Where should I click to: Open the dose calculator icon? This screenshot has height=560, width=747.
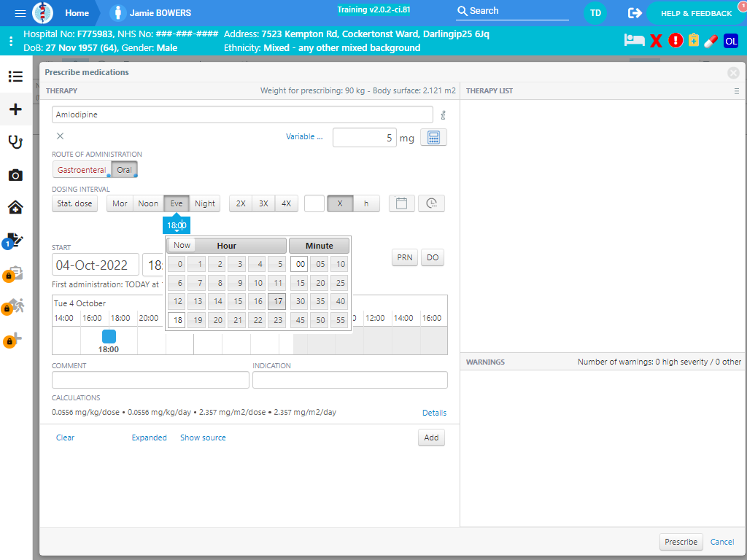click(433, 138)
